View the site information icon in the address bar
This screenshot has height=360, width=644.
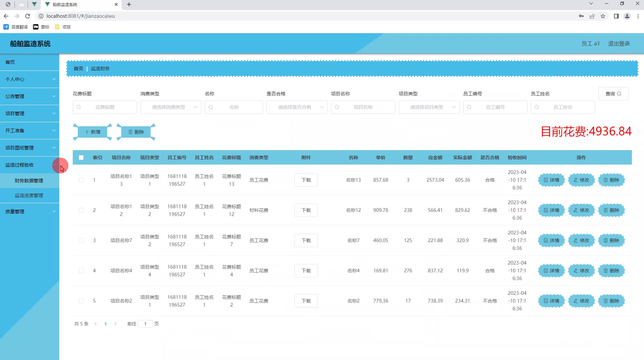[41, 16]
